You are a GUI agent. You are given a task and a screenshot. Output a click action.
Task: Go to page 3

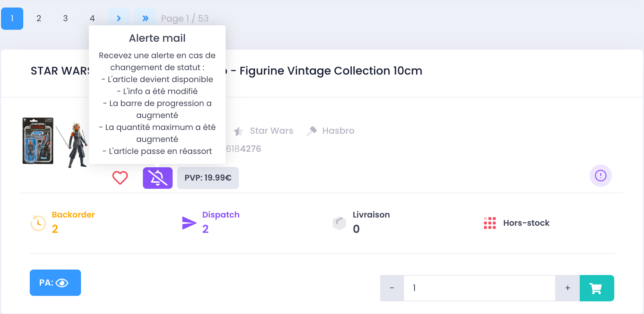pyautogui.click(x=65, y=18)
